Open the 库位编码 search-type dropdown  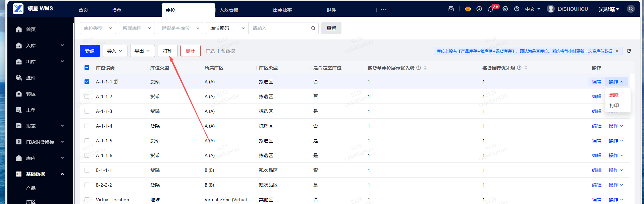(x=227, y=28)
